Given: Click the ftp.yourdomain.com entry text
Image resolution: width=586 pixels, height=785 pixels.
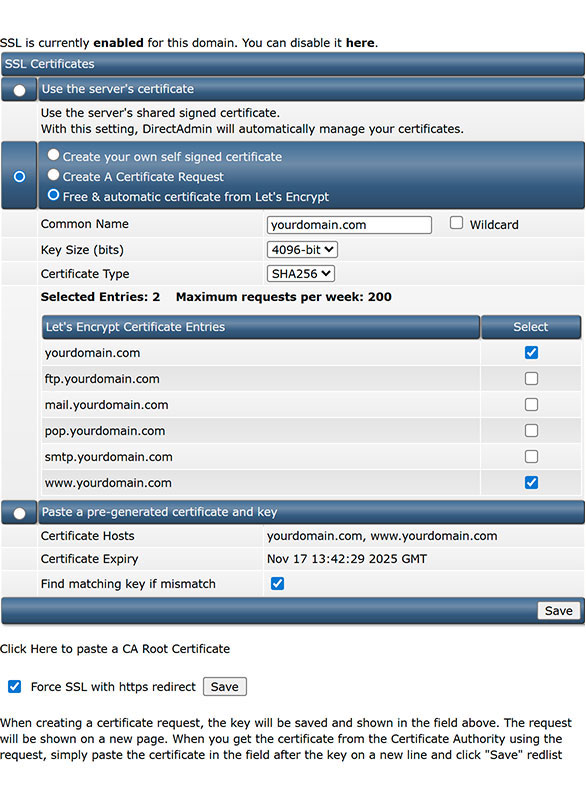Looking at the screenshot, I should [x=102, y=378].
